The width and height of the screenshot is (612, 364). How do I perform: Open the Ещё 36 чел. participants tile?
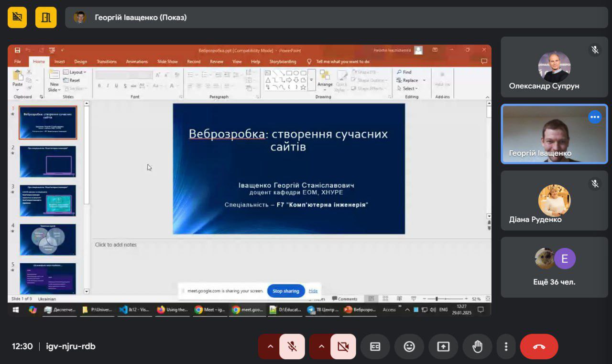coord(554,267)
